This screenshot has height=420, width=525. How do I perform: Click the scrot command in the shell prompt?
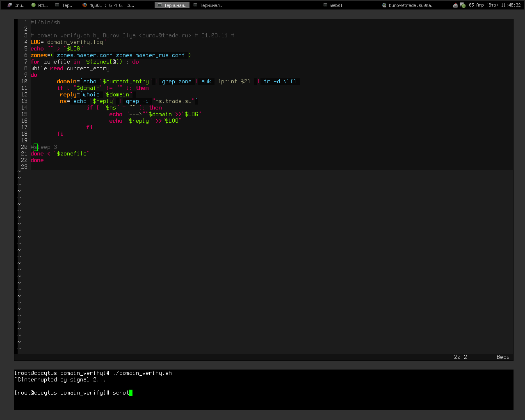[121, 393]
